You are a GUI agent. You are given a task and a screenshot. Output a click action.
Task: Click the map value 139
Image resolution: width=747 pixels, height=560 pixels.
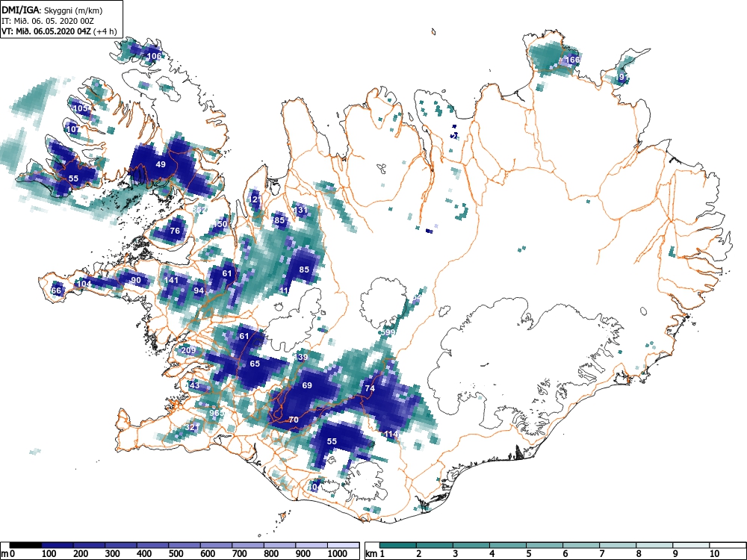click(301, 357)
